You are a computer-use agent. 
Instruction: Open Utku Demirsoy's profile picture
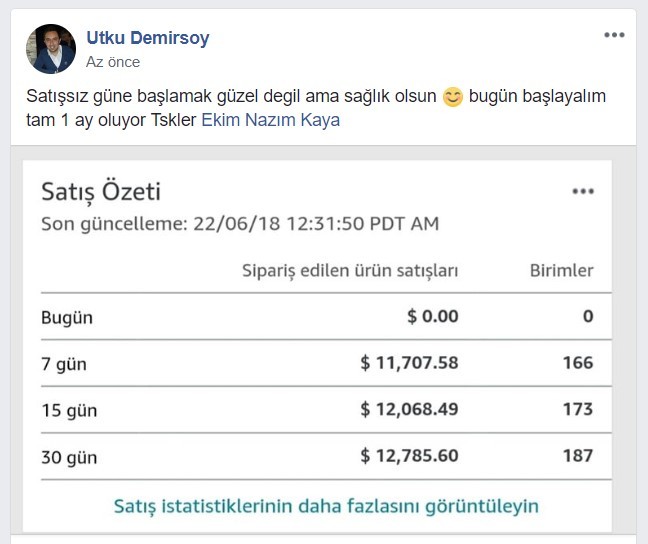pos(51,49)
